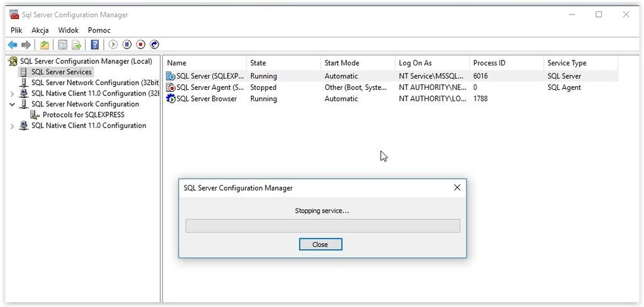This screenshot has height=307, width=644.
Task: Open the Widok menu
Action: [68, 30]
